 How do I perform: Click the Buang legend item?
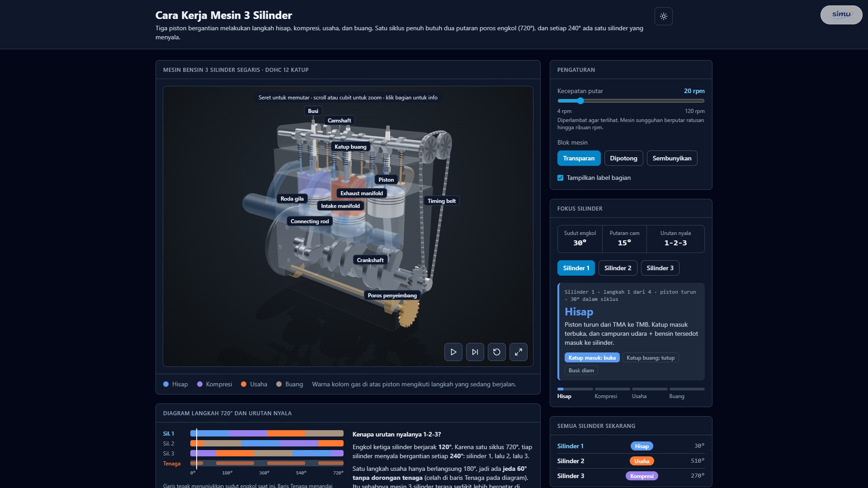(x=289, y=385)
